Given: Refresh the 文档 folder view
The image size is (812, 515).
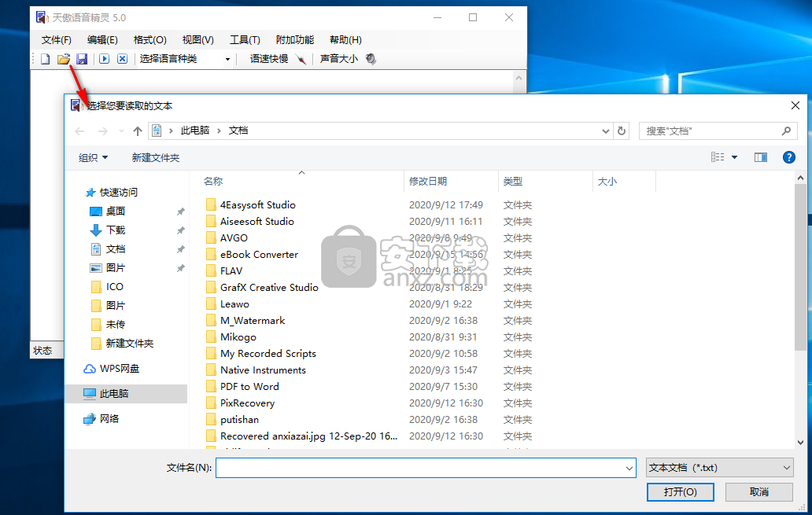Looking at the screenshot, I should pos(622,131).
